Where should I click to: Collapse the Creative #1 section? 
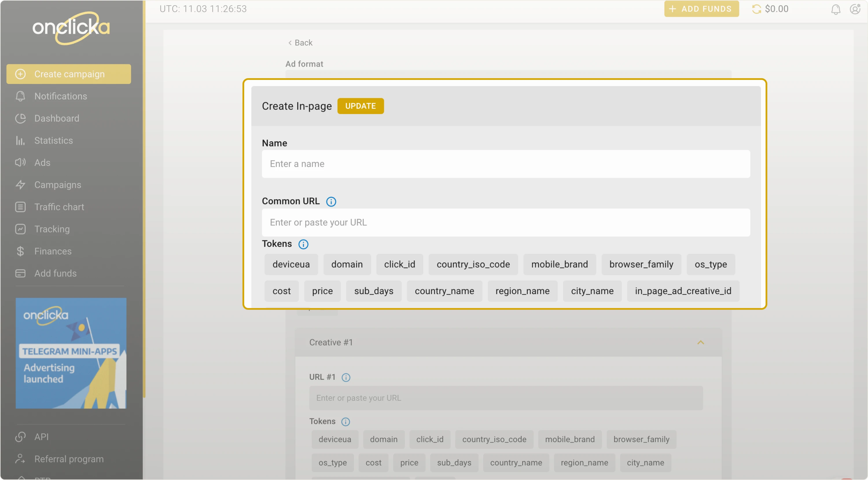click(x=701, y=342)
